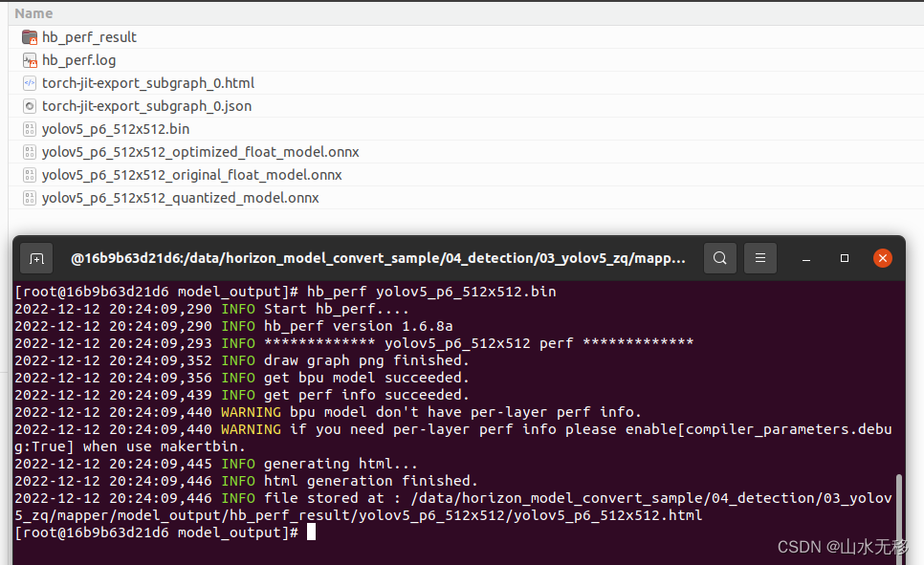924x565 pixels.
Task: Click the first WARNING bpu model line
Action: point(328,412)
